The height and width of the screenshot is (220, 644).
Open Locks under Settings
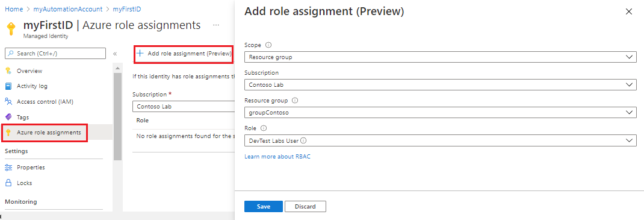point(24,183)
